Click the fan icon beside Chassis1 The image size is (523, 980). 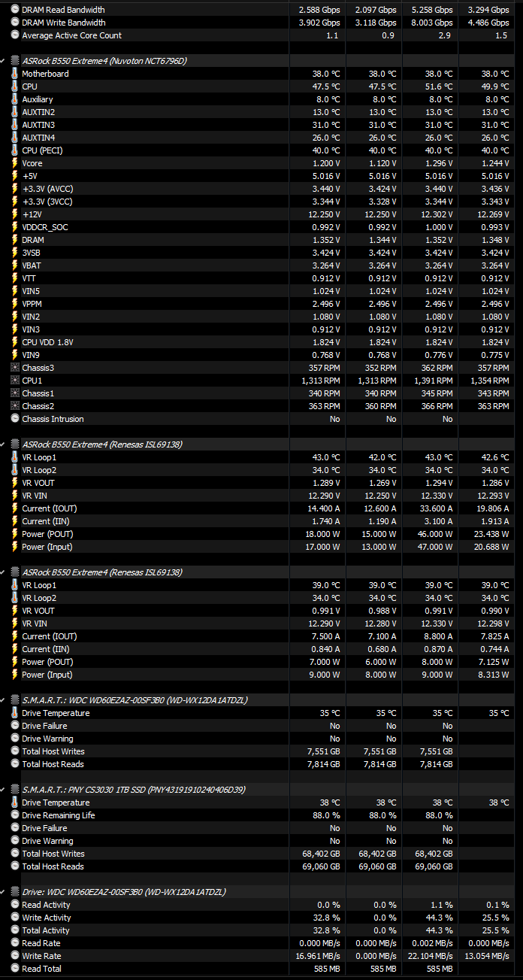pyautogui.click(x=15, y=393)
